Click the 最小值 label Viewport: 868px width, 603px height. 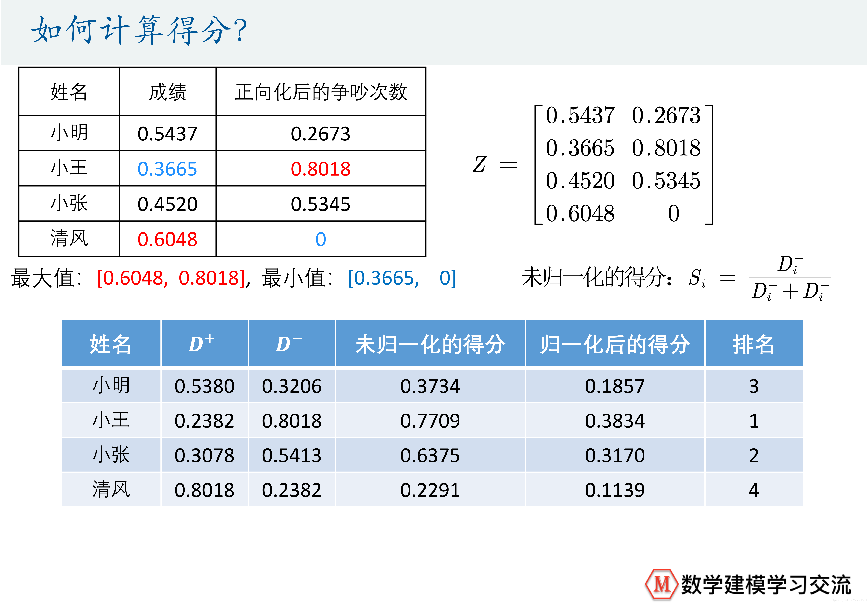click(297, 278)
